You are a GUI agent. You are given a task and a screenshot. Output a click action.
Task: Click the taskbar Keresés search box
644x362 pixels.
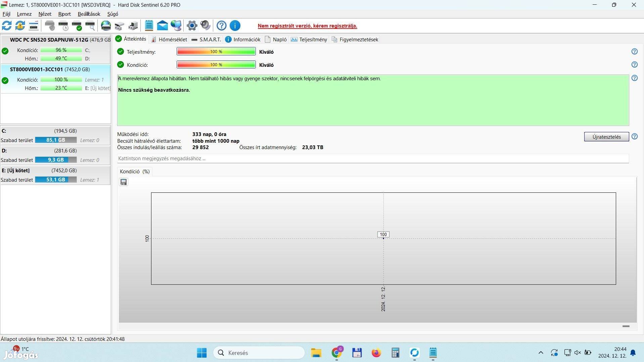click(259, 353)
